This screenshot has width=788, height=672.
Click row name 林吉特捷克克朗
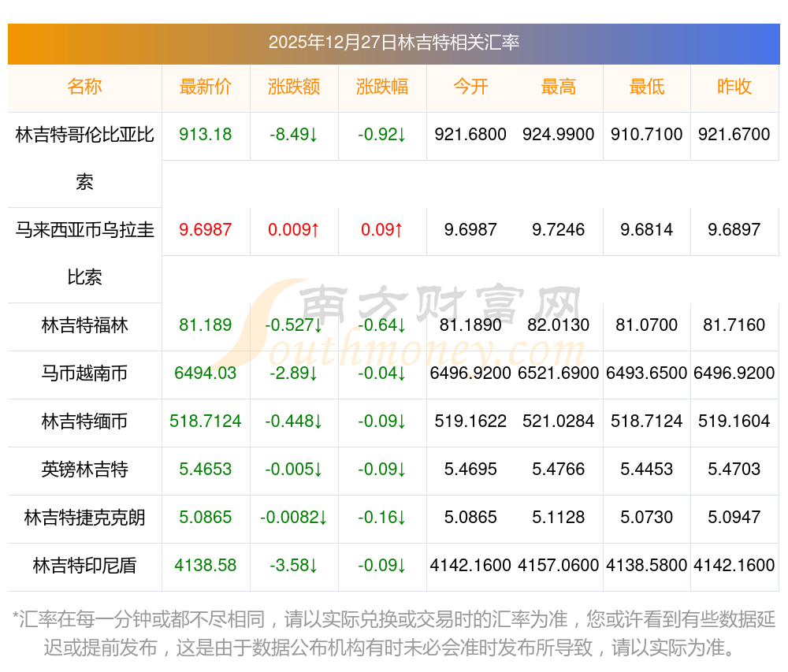(84, 518)
